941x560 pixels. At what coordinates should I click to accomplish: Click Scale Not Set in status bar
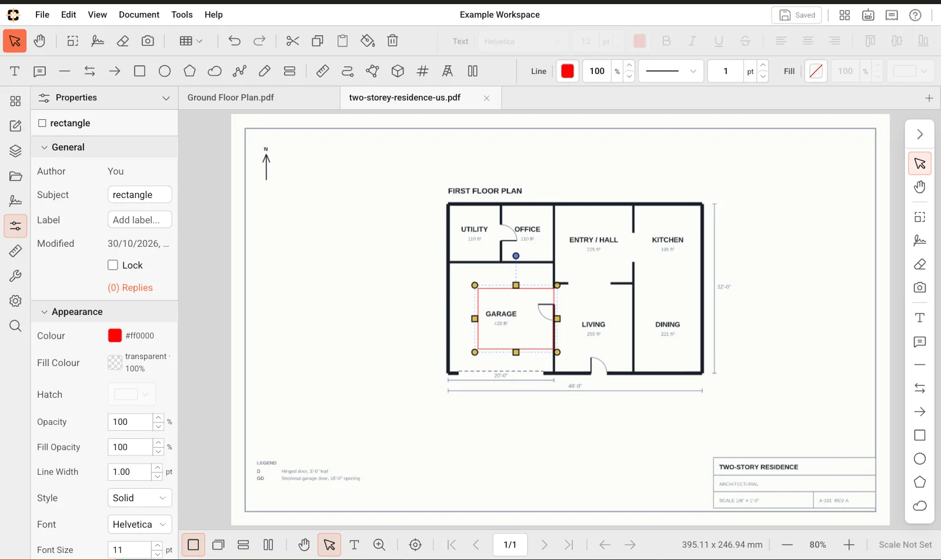(905, 545)
